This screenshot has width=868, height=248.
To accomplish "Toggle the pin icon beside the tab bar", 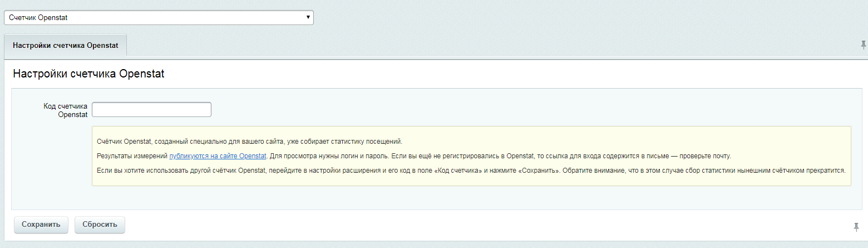I will (863, 45).
